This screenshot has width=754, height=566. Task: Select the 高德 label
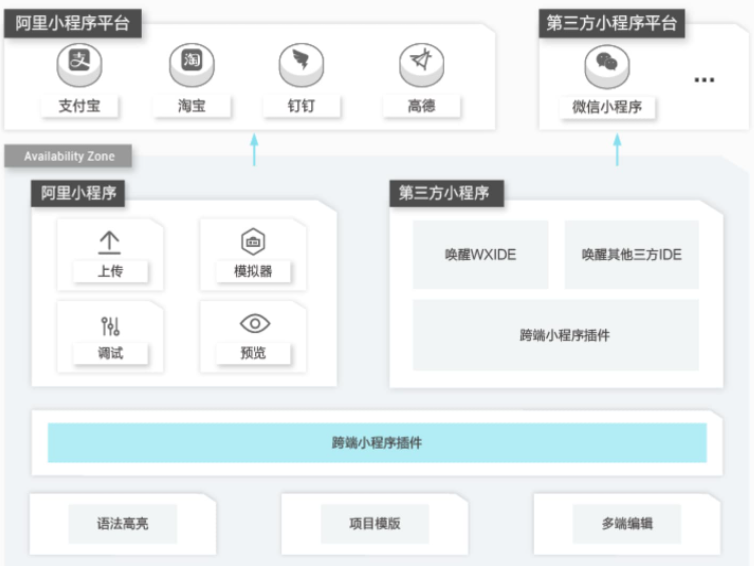tap(422, 106)
